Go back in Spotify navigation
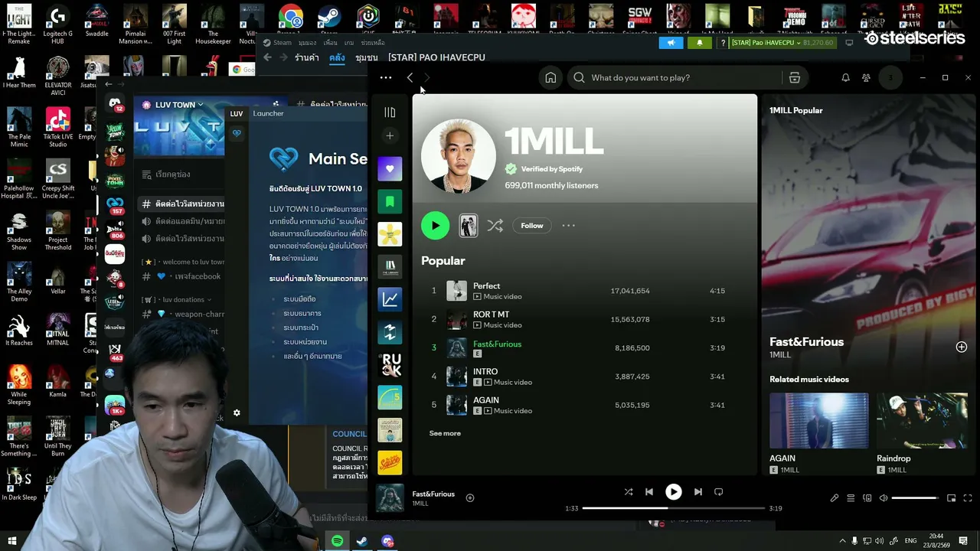 (x=410, y=77)
